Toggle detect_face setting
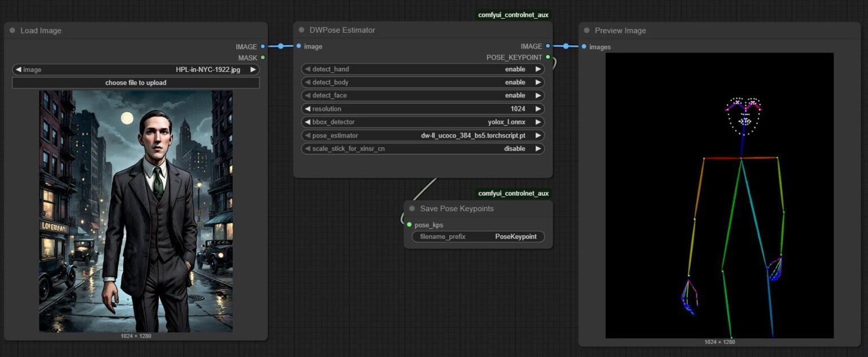This screenshot has height=357, width=868. pyautogui.click(x=537, y=95)
